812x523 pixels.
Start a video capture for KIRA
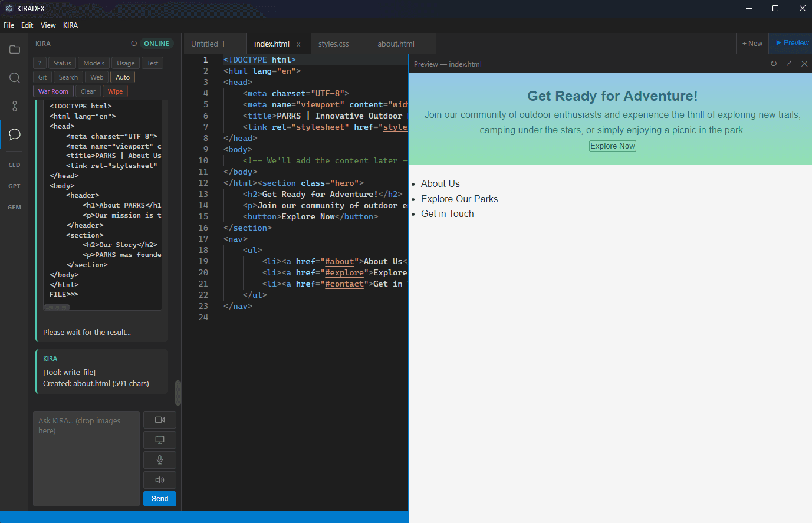click(x=159, y=419)
